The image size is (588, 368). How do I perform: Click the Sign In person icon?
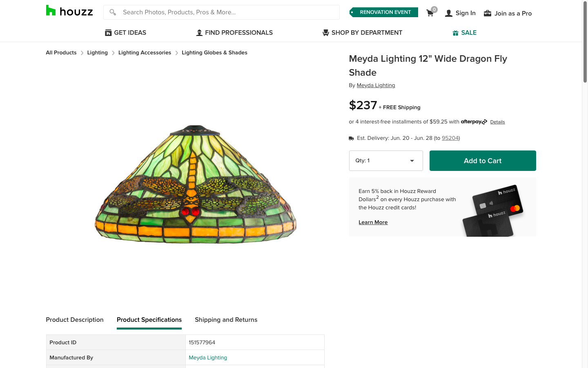click(449, 13)
